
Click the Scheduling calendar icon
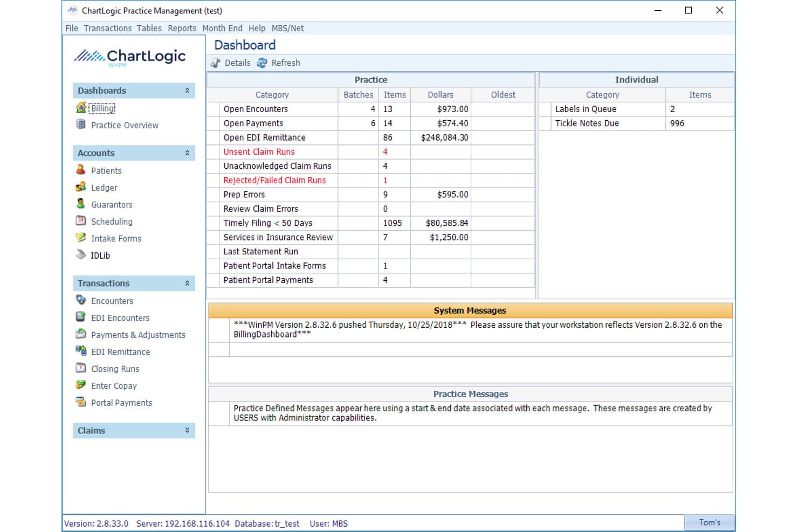(81, 221)
